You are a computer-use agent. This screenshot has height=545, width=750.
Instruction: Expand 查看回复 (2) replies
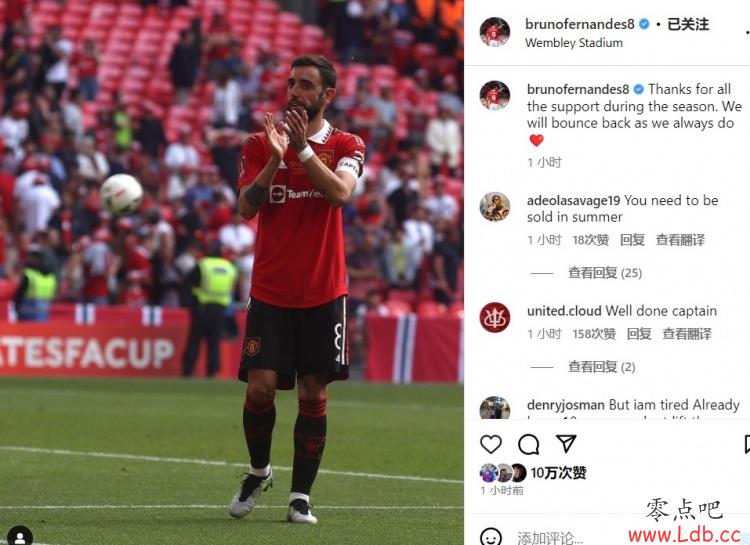click(602, 367)
